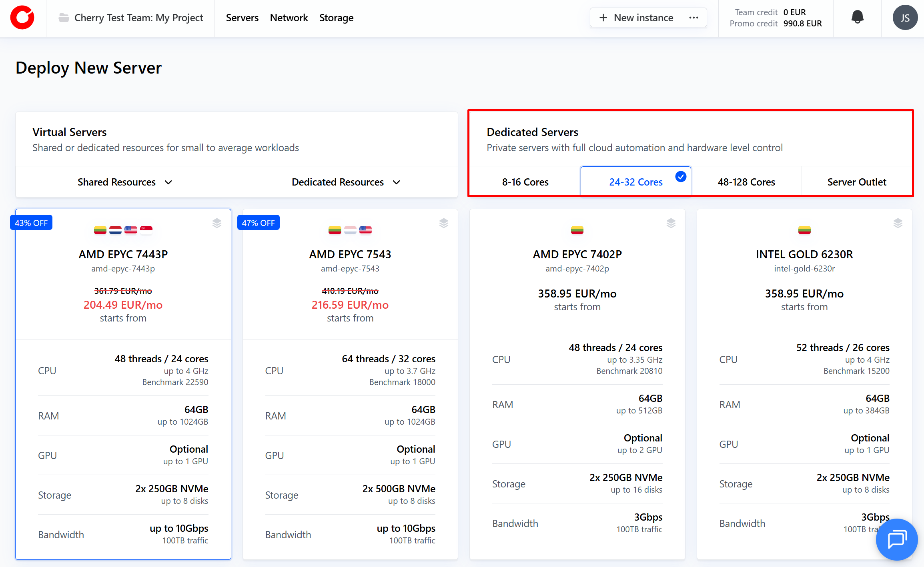Open the three-dots menu beside New instance
This screenshot has width=924, height=567.
pos(694,18)
